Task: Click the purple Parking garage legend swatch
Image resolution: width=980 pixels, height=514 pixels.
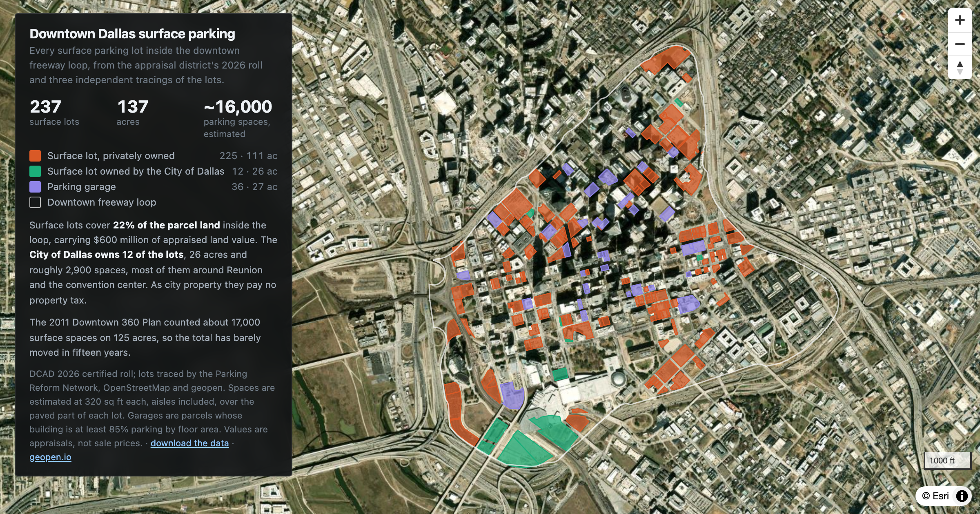Action: click(x=35, y=187)
